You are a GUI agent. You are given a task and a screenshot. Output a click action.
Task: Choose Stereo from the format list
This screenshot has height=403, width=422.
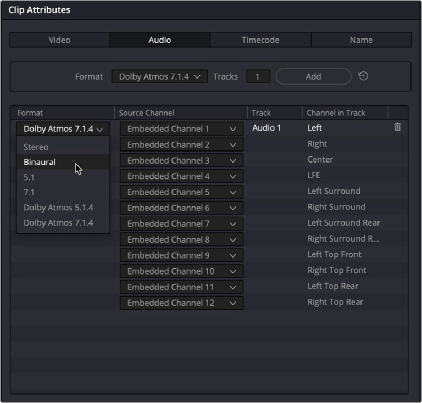(x=63, y=147)
